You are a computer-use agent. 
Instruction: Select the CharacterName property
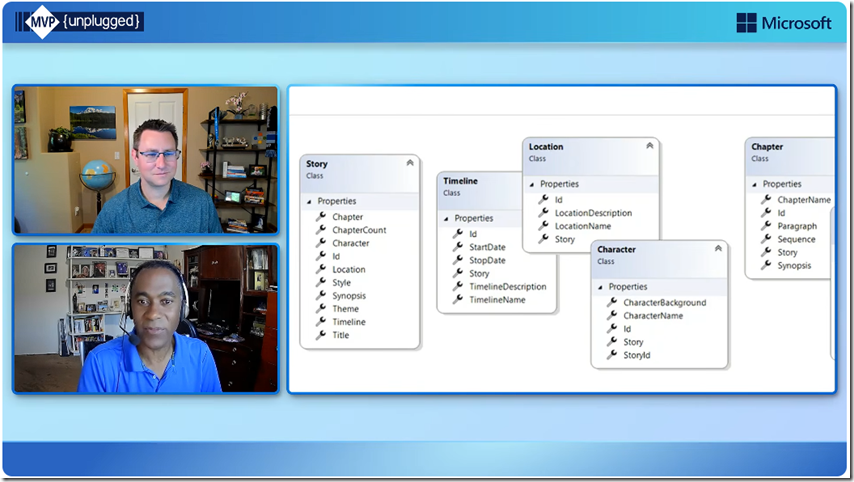coord(653,316)
